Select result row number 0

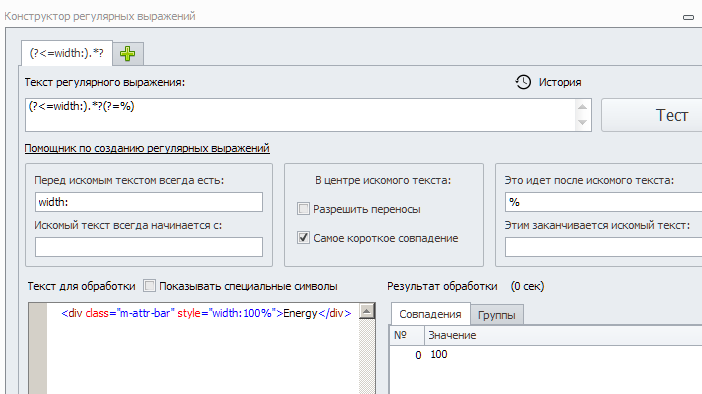click(418, 355)
